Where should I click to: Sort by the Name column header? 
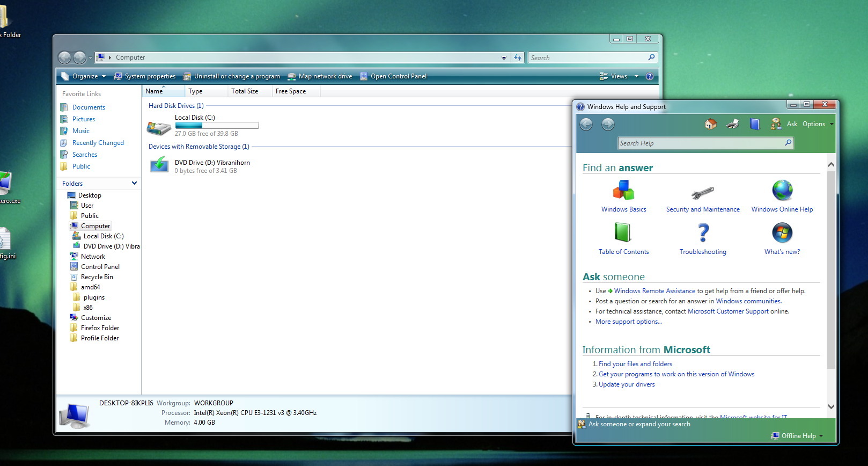click(x=164, y=91)
